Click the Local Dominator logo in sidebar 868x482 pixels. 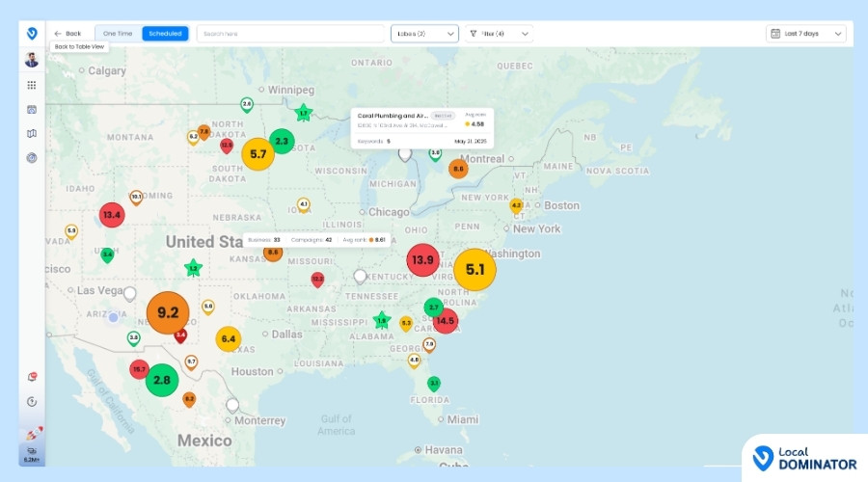point(32,34)
